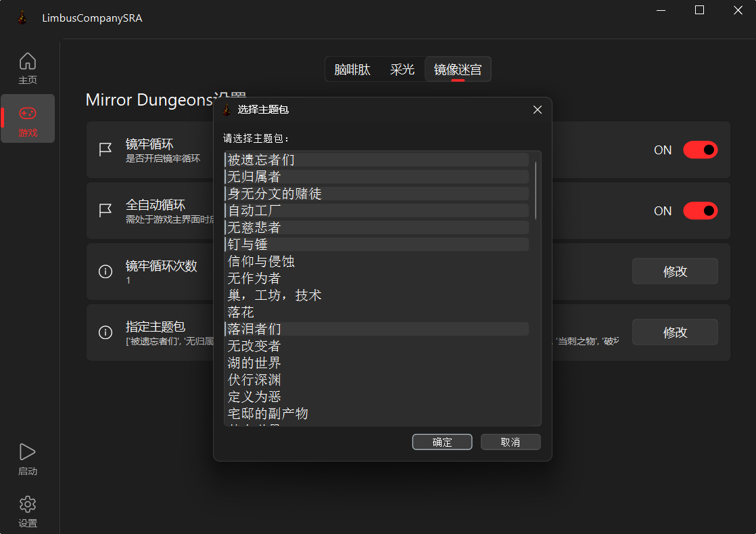Click the theme pack list scrollbar
The image size is (756, 534).
536,190
